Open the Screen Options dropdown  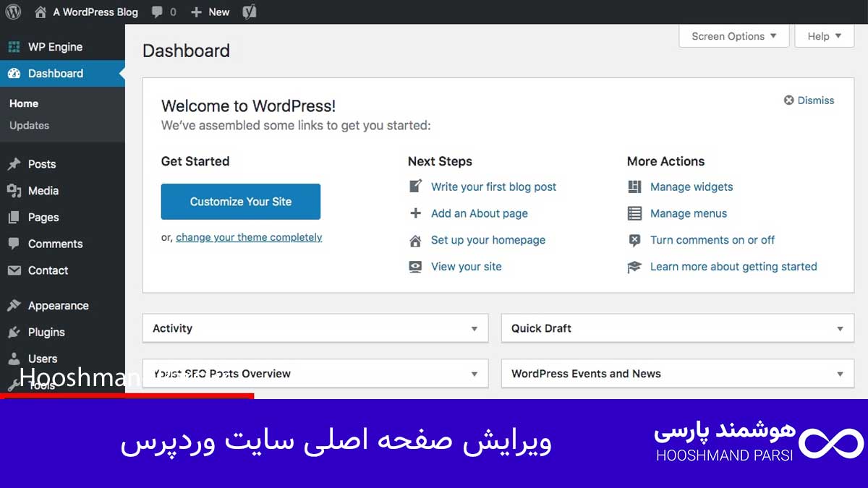733,36
